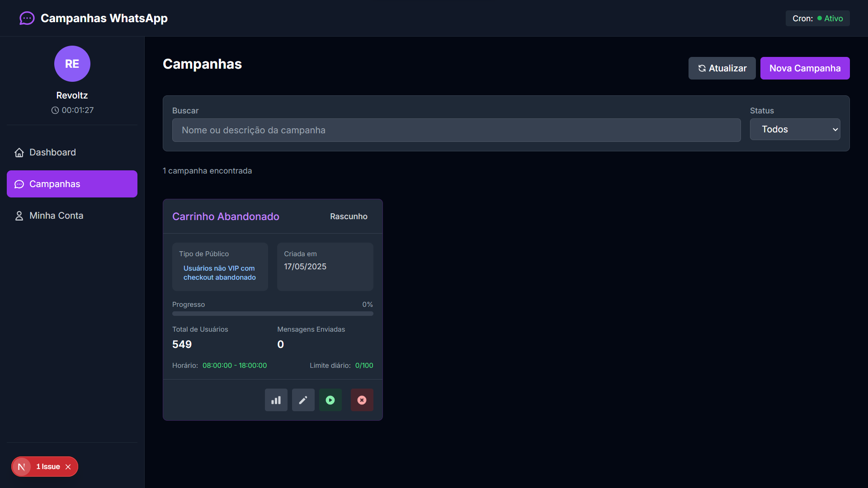Viewport: 868px width, 488px height.
Task: Open the Carrinho Abandonado campaign title
Action: tap(226, 216)
